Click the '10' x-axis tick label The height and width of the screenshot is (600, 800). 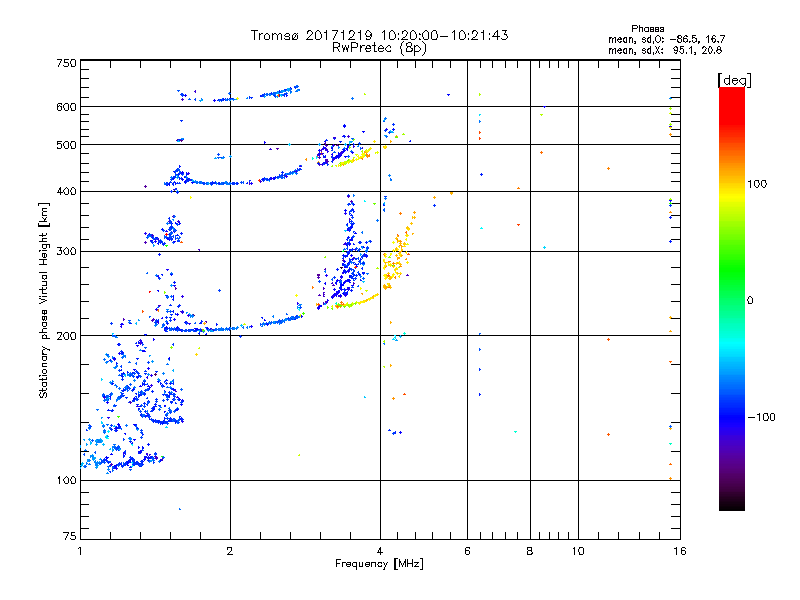click(x=578, y=551)
